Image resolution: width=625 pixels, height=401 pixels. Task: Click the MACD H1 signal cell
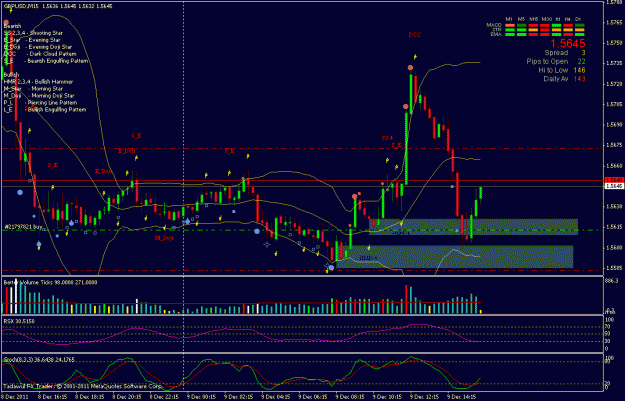556,26
